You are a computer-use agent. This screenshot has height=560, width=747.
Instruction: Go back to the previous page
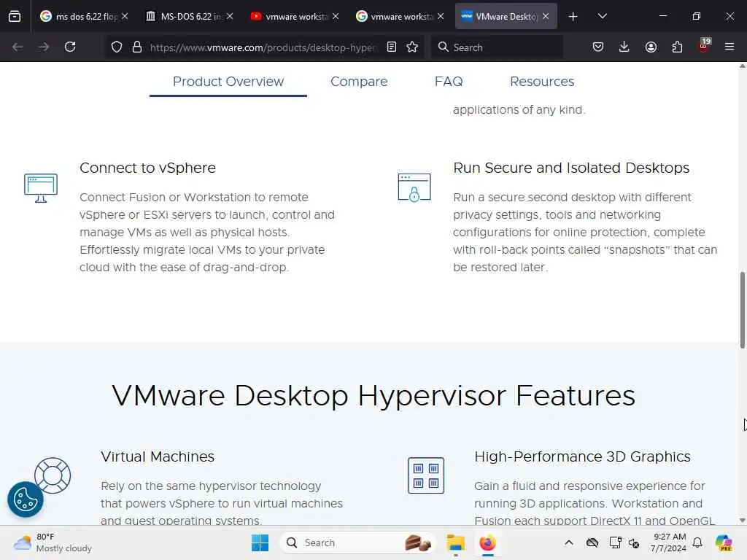pos(18,47)
